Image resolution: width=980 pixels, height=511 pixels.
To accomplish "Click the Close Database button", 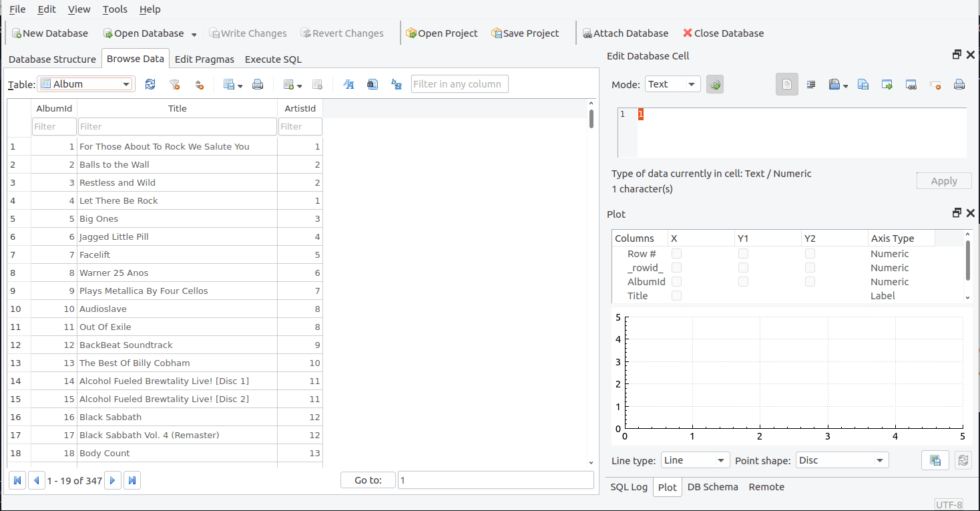I will pyautogui.click(x=723, y=33).
